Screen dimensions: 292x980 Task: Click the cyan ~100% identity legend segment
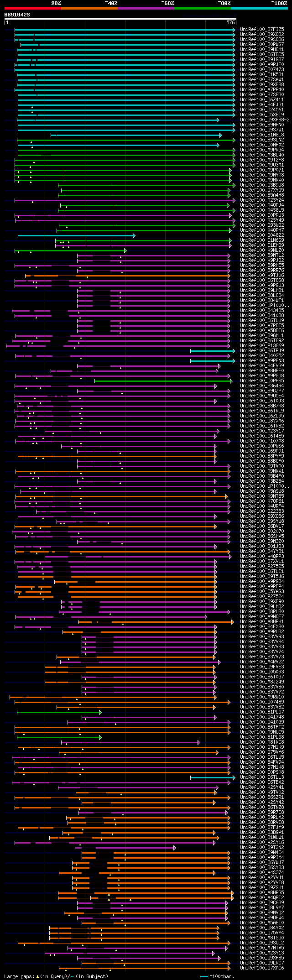tap(259, 8)
